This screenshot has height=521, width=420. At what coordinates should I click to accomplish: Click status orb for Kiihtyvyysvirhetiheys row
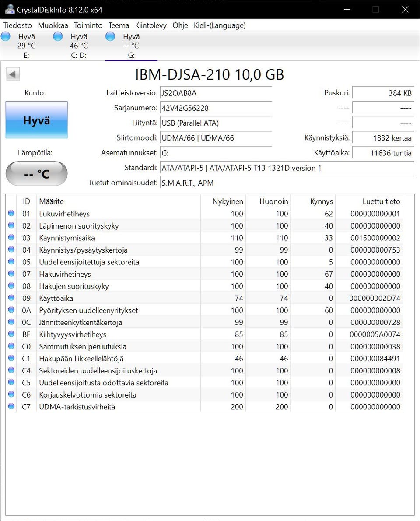pyautogui.click(x=11, y=334)
